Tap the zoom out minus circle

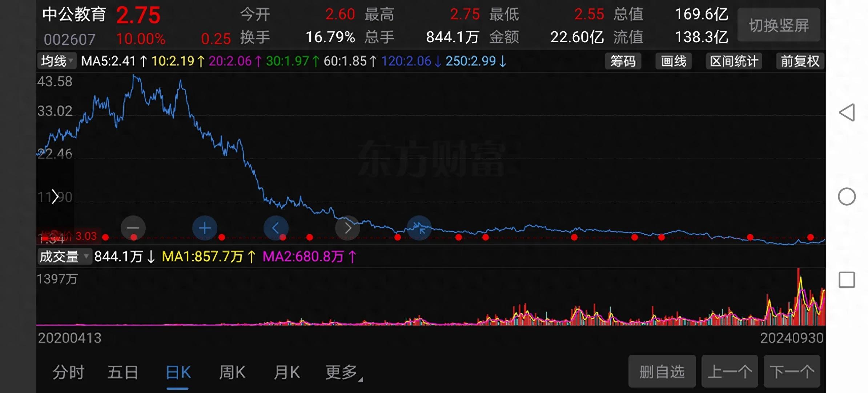tap(133, 228)
